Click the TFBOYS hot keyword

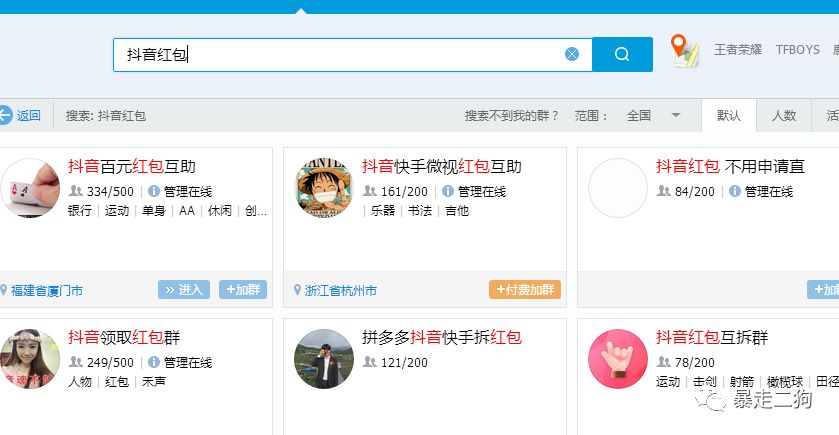[798, 50]
